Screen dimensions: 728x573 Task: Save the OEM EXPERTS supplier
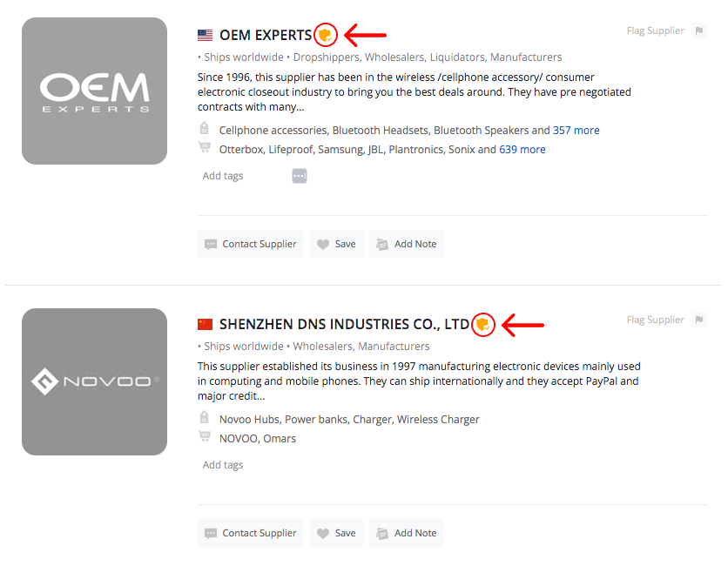337,244
